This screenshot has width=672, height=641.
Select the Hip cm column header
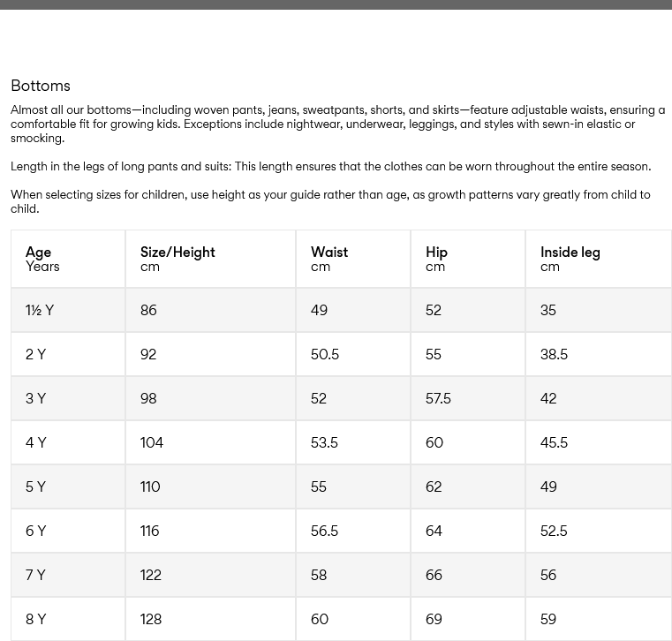tap(436, 259)
